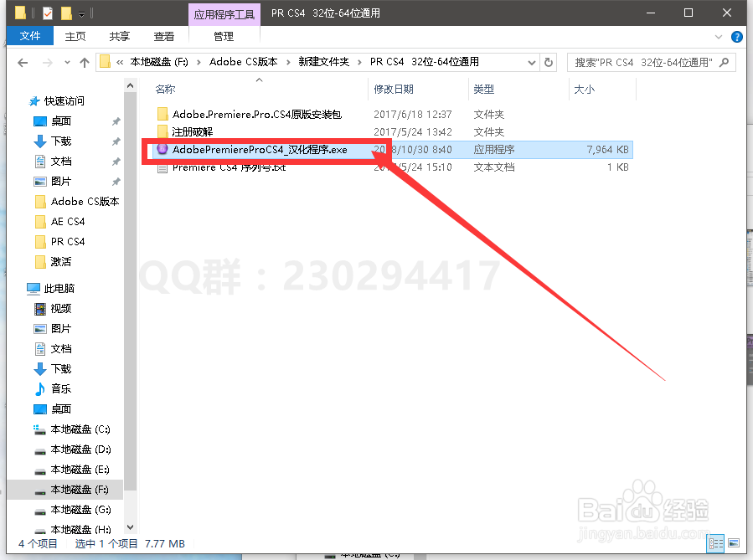Sort files by 名称 column

point(165,90)
